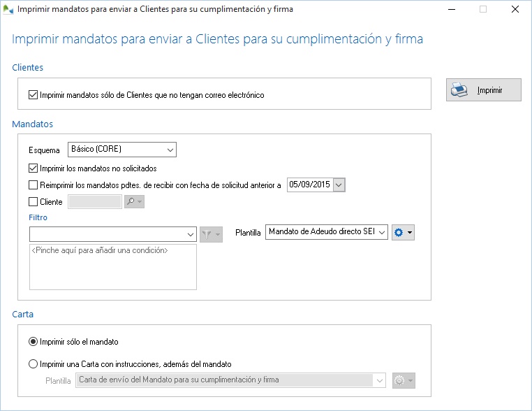532x411 pixels.
Task: Click the Cliente search magnifier icon
Action: (131, 202)
